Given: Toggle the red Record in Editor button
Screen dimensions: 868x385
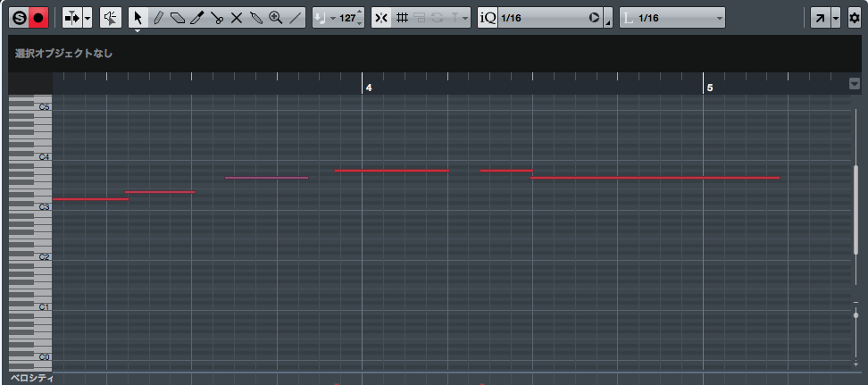Looking at the screenshot, I should [x=38, y=18].
